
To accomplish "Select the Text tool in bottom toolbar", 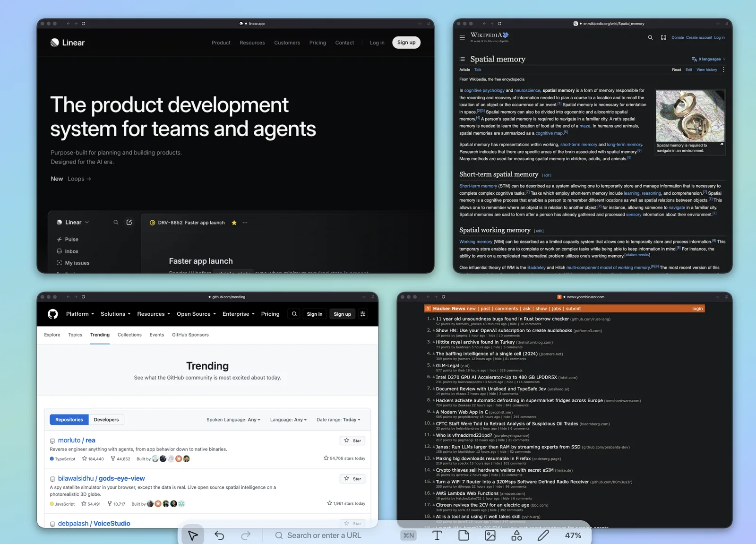I will click(x=437, y=535).
